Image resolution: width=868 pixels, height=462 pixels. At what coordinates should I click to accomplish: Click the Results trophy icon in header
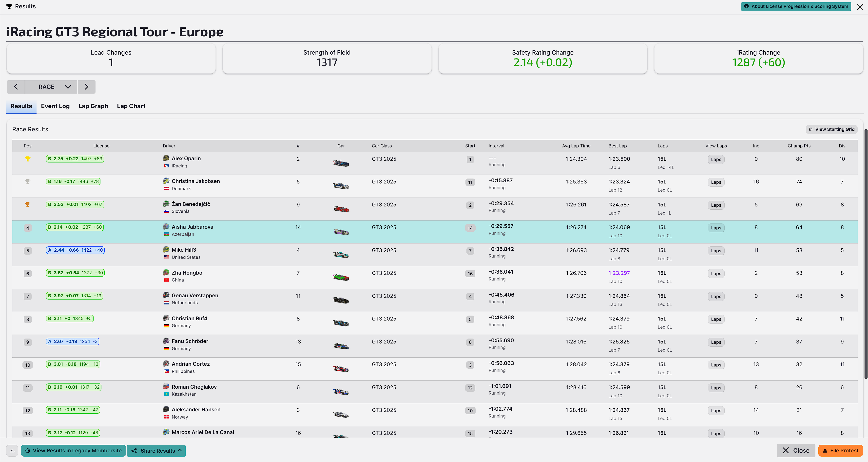pyautogui.click(x=9, y=6)
